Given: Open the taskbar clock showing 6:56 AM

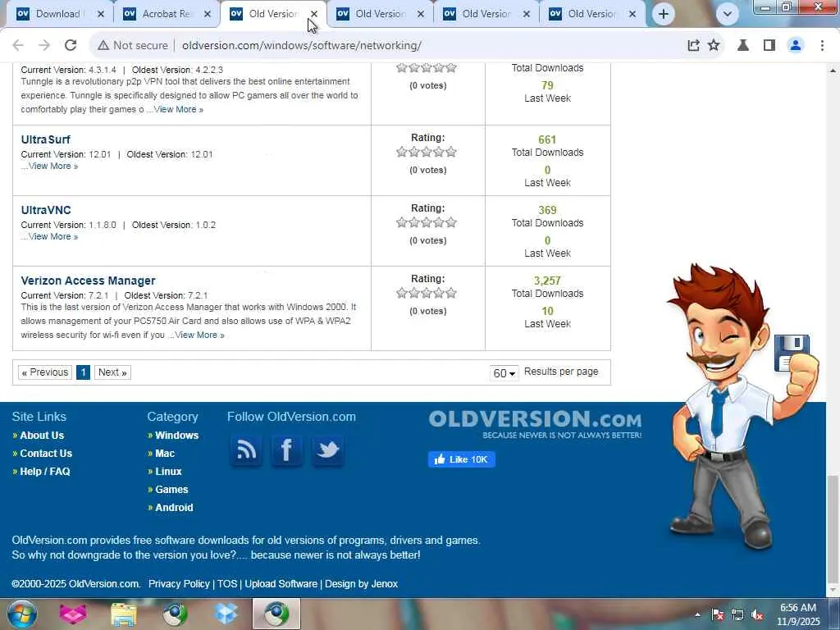Looking at the screenshot, I should click(798, 614).
